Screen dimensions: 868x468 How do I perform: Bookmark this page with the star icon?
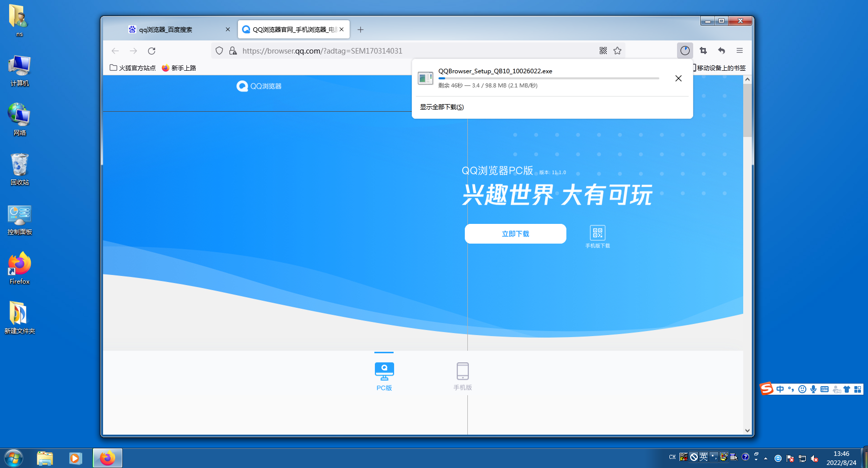click(617, 51)
